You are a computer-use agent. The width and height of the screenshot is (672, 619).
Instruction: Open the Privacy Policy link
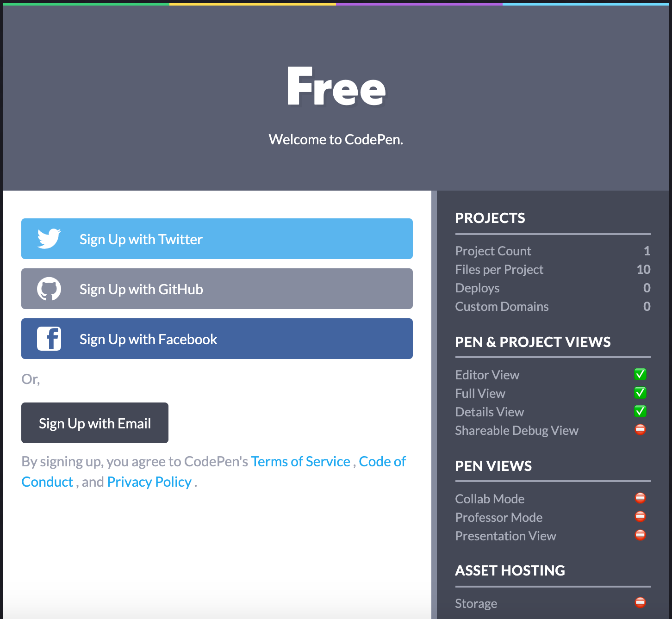pos(149,482)
